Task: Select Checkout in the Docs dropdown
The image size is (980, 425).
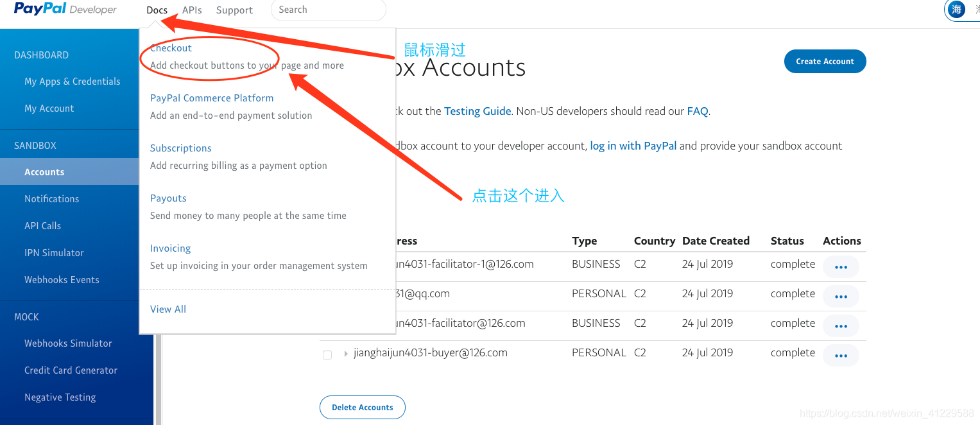Action: pyautogui.click(x=171, y=48)
